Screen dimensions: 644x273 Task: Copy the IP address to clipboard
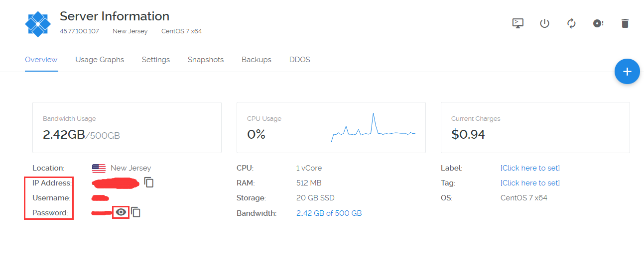point(149,182)
